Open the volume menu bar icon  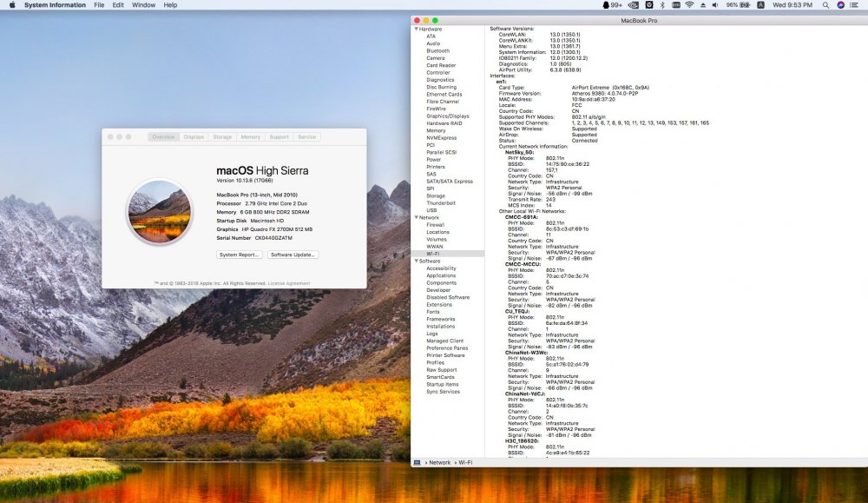(x=714, y=5)
